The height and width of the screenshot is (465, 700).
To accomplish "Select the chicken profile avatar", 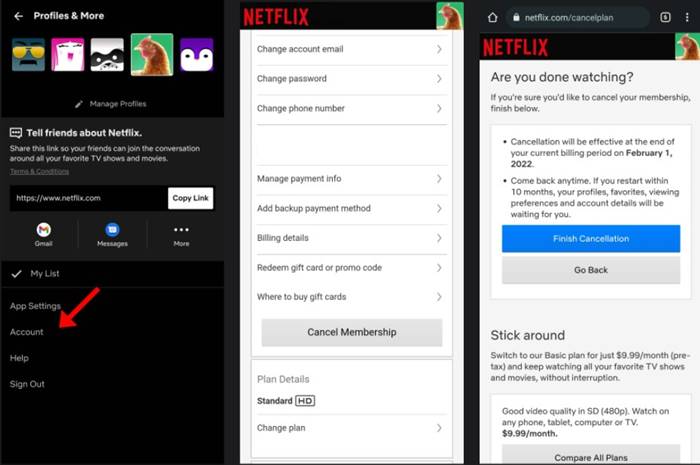I will (151, 55).
